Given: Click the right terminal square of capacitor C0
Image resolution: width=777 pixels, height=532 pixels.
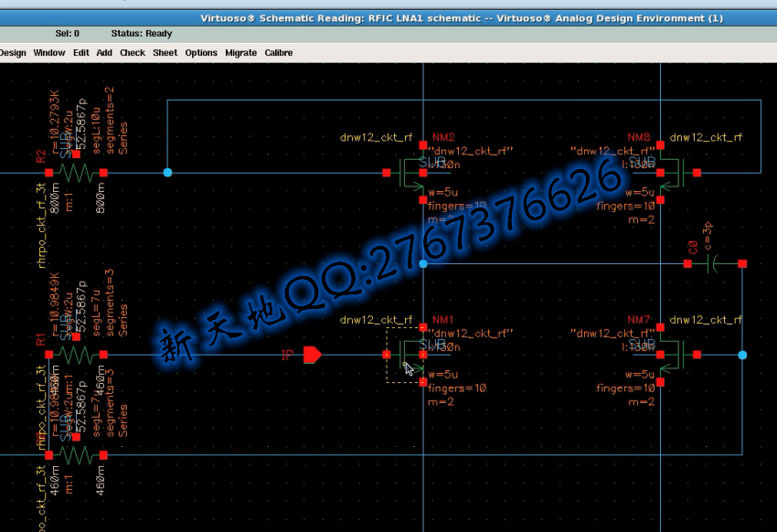Looking at the screenshot, I should 742,264.
